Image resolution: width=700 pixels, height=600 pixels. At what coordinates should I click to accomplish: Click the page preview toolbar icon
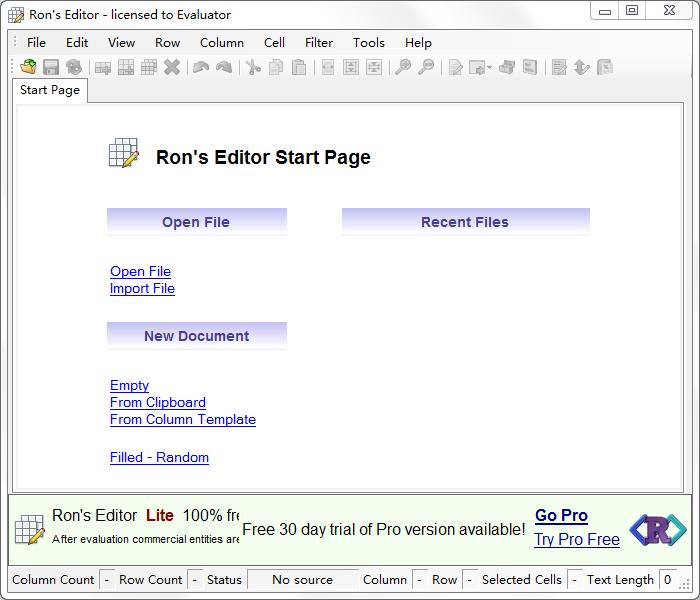(x=529, y=67)
